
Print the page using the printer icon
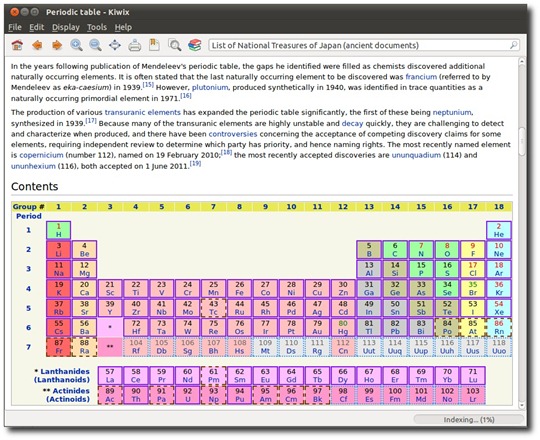[135, 45]
